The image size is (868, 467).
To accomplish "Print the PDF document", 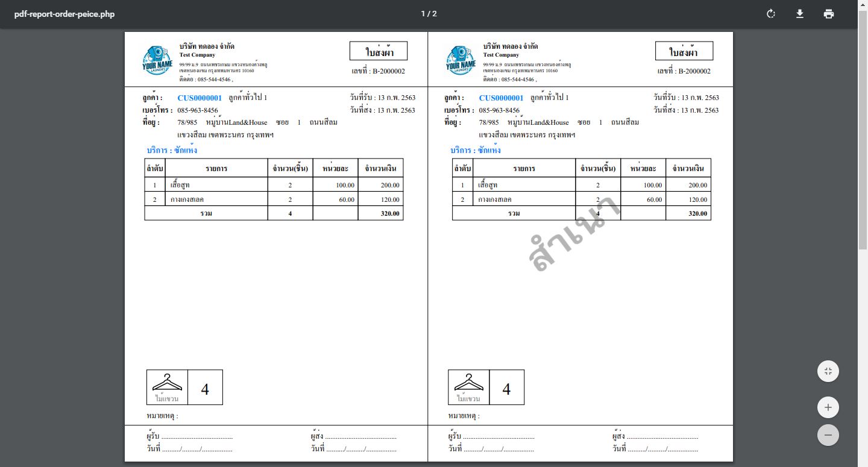I will [x=829, y=14].
